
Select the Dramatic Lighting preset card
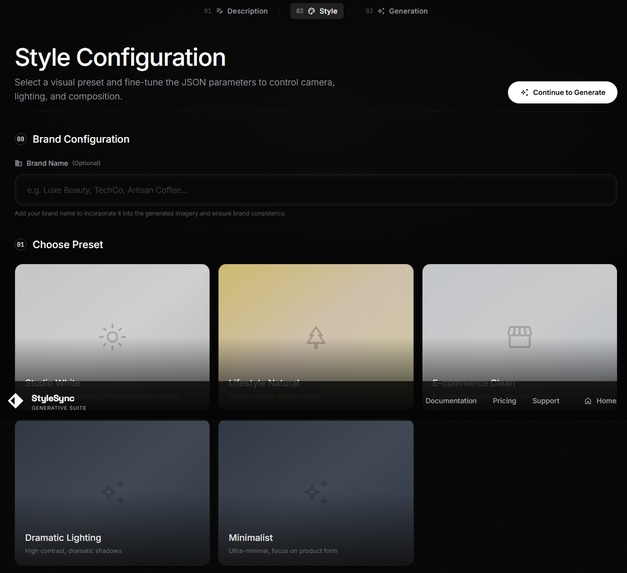112,493
